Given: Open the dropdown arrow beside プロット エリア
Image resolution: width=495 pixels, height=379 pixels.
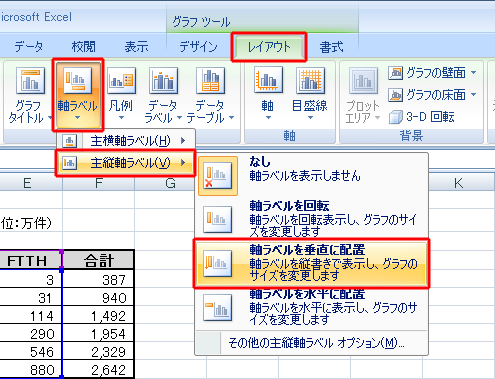Looking at the screenshot, I should pyautogui.click(x=377, y=118).
